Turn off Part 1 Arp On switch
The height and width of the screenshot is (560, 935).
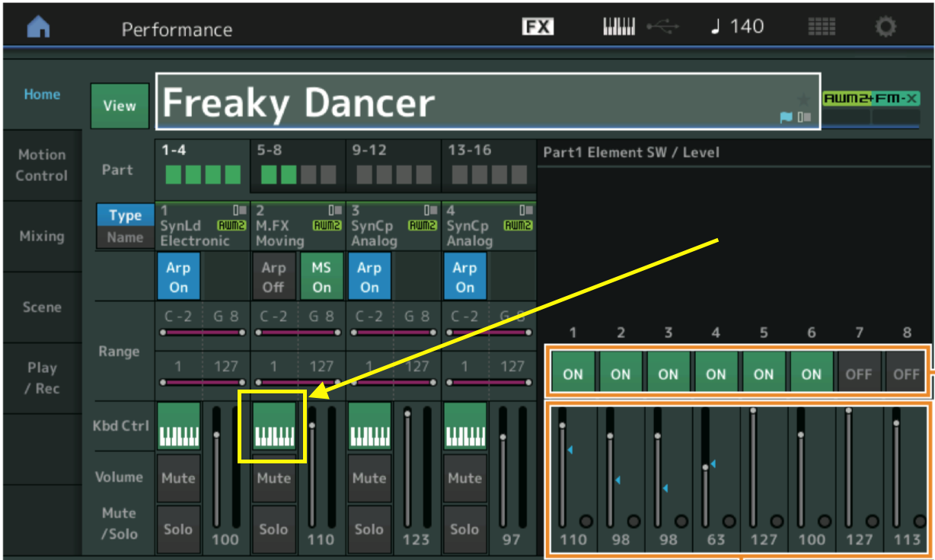click(x=178, y=277)
